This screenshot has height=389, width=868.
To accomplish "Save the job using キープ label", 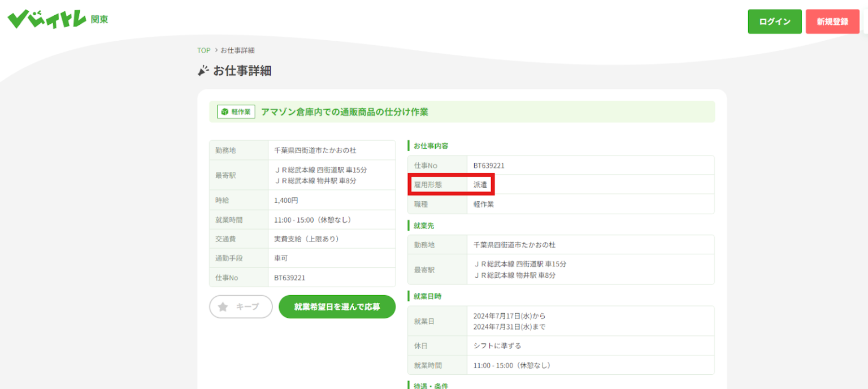I will point(248,306).
